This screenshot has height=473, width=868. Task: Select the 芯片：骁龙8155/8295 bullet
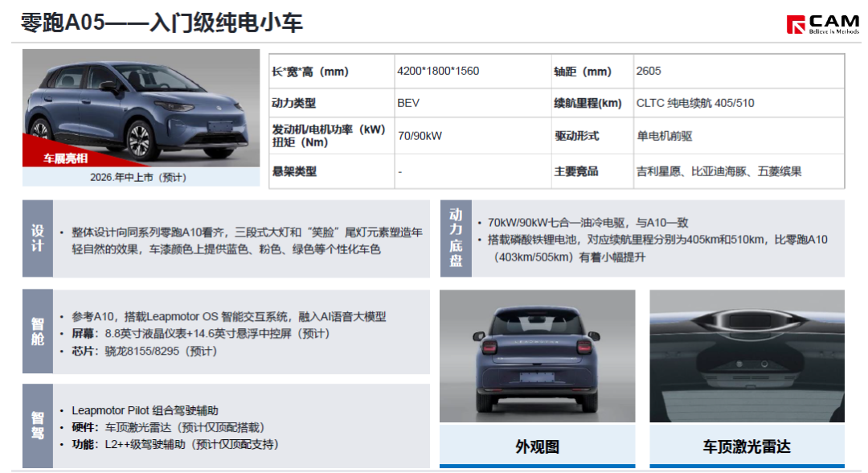(144, 352)
